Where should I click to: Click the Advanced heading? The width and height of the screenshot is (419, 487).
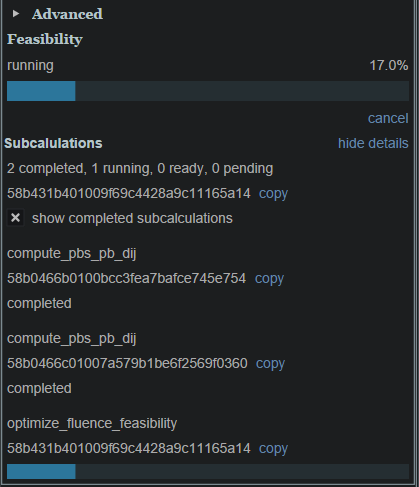point(67,14)
